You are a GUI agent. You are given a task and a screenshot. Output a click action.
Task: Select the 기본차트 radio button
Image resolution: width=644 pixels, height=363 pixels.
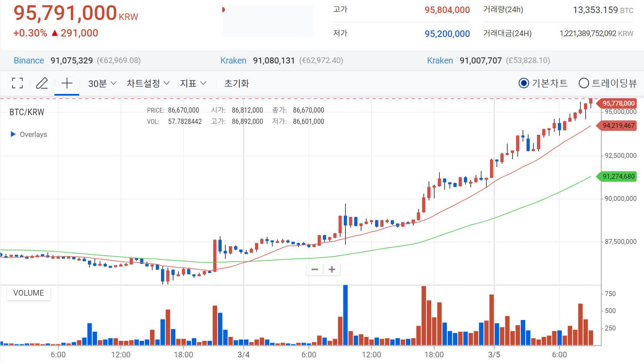point(524,83)
